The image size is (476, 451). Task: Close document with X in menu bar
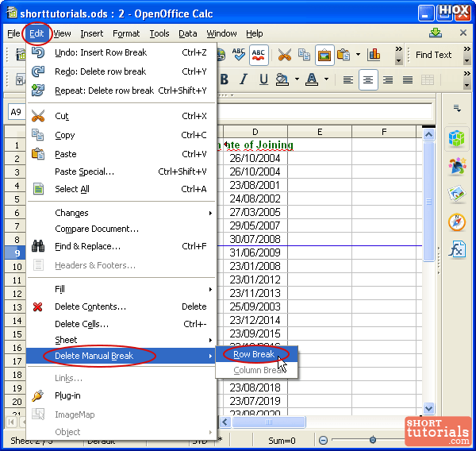(x=463, y=33)
